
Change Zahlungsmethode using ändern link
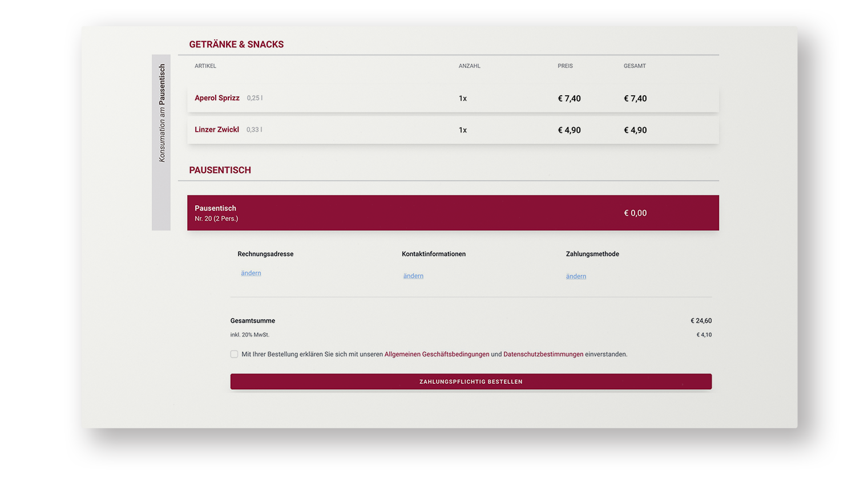[576, 277]
